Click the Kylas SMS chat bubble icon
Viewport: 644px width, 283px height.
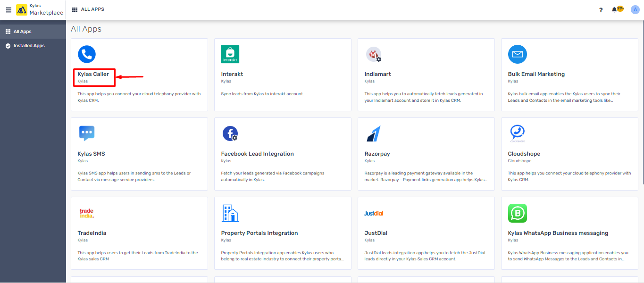point(87,133)
